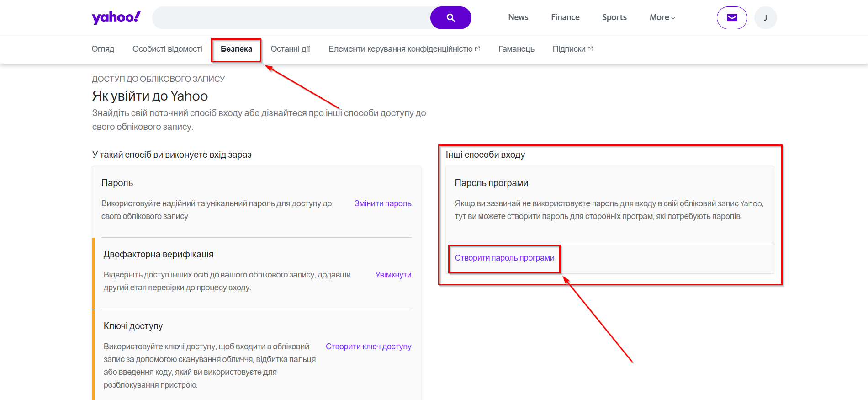Select the Безпека tab
This screenshot has width=868, height=400.
pyautogui.click(x=236, y=49)
